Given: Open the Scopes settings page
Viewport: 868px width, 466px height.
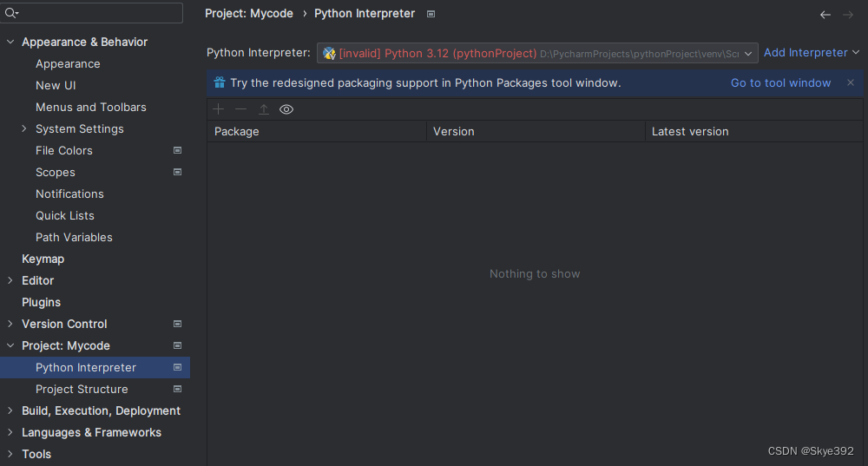Looking at the screenshot, I should pyautogui.click(x=56, y=172).
